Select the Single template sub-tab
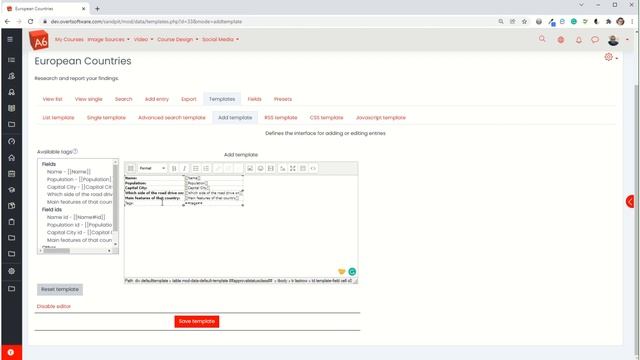This screenshot has width=640, height=360. click(106, 118)
